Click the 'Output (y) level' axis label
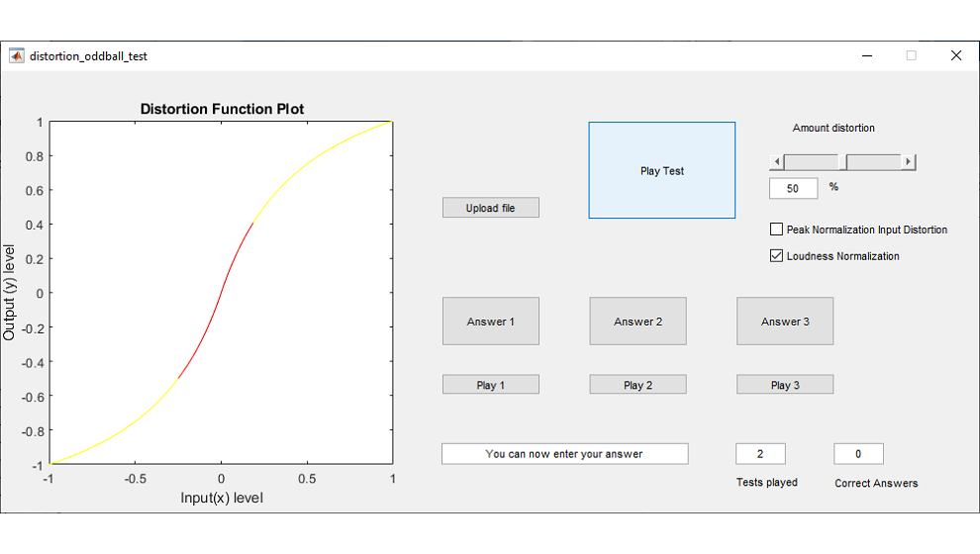This screenshot has height=554, width=980. pos(9,293)
